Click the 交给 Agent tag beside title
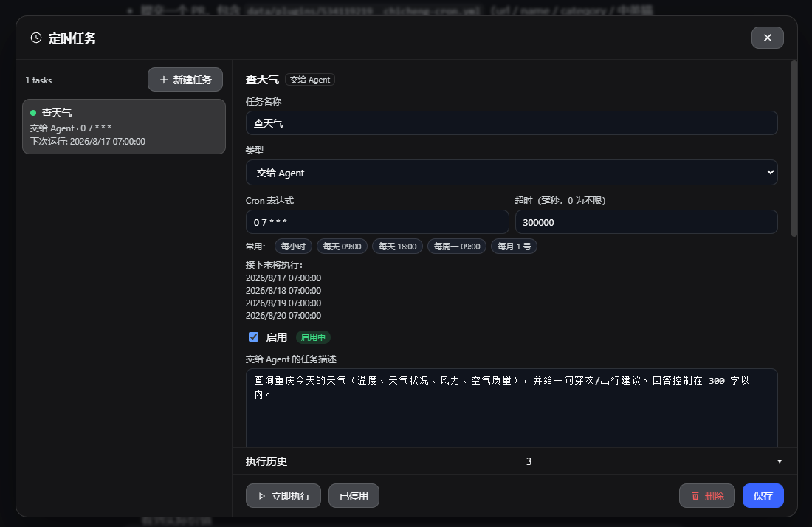The height and width of the screenshot is (527, 812). point(310,80)
